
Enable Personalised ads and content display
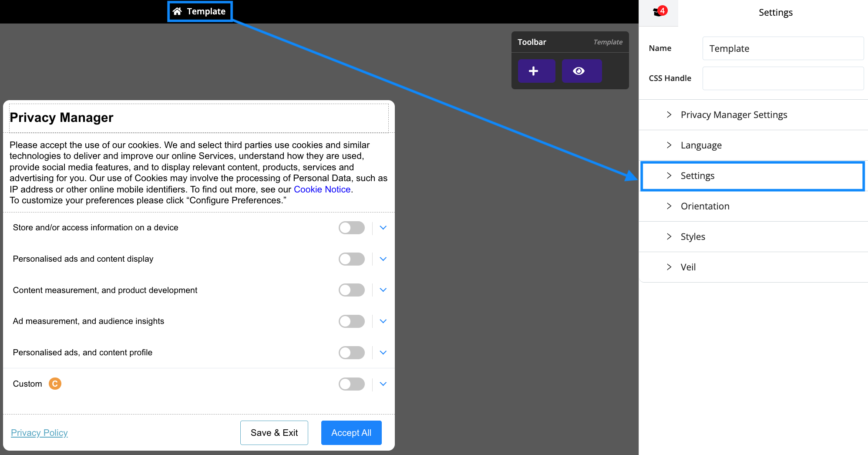pyautogui.click(x=351, y=259)
